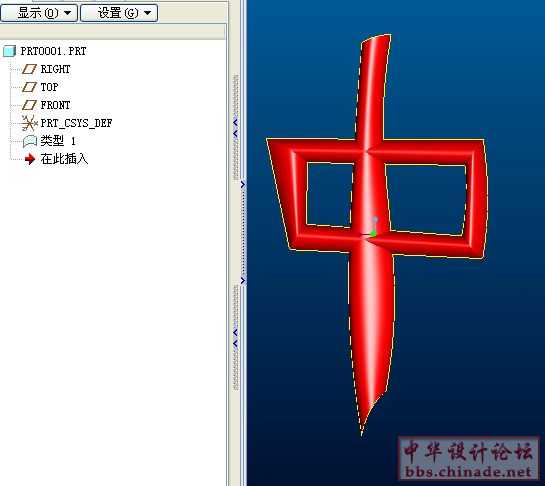Collapse the panel with the upper double-chevron handle
Image resolution: width=545 pixels, height=486 pixels.
coord(236,127)
